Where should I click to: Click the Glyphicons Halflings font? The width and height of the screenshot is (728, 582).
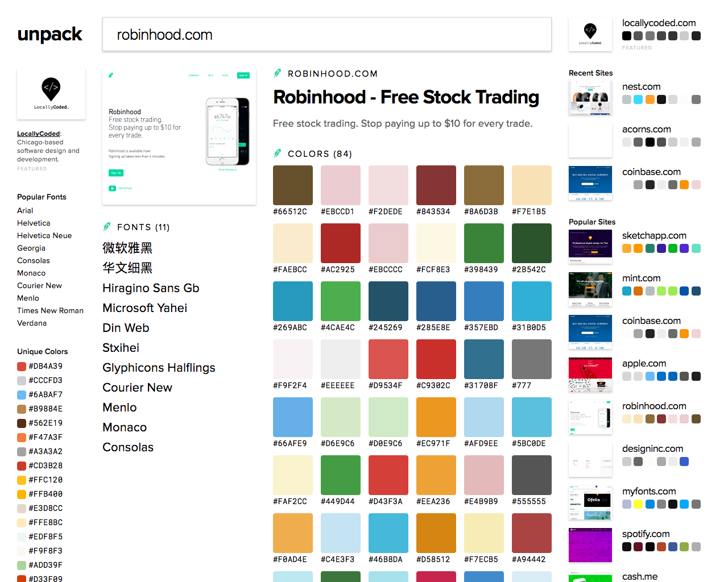[x=159, y=368]
